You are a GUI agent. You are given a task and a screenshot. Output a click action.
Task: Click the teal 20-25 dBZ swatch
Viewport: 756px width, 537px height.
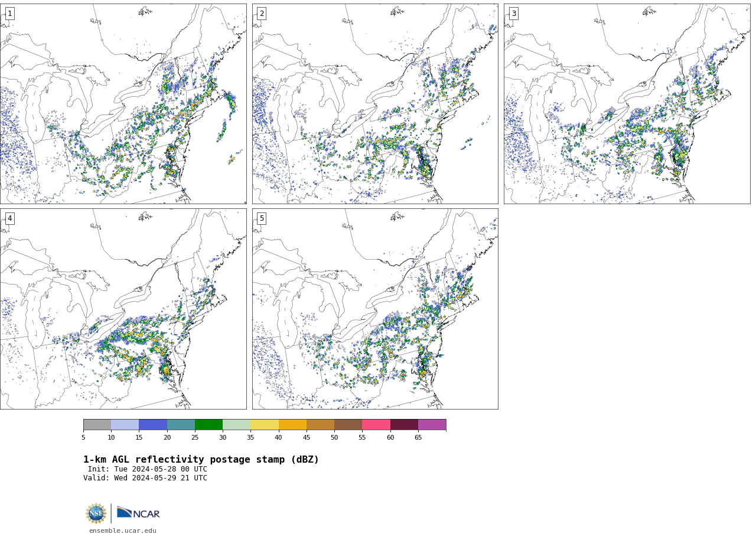point(181,425)
